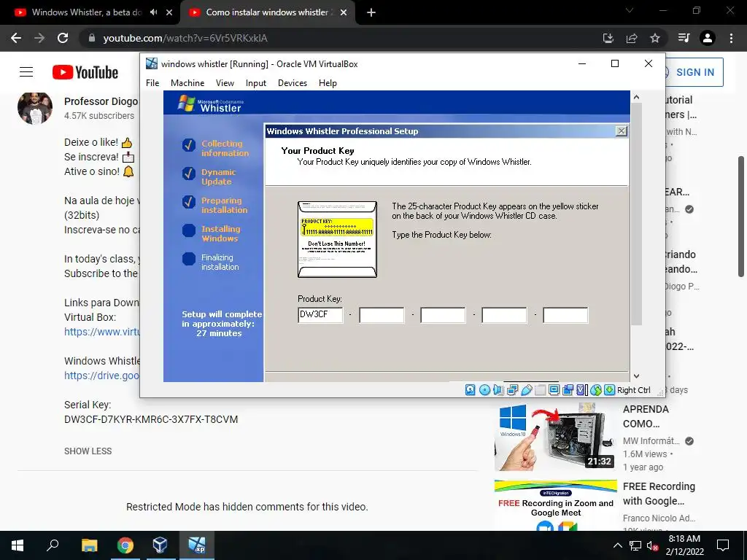Screen dimensions: 747x560
Task: Click the audio indicator in VirtualBox status bar
Action: pos(498,390)
